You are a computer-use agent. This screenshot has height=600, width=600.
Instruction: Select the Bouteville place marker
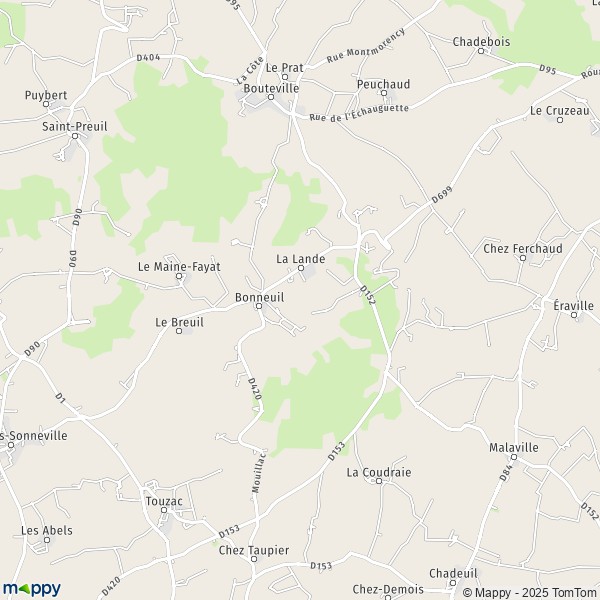click(271, 97)
